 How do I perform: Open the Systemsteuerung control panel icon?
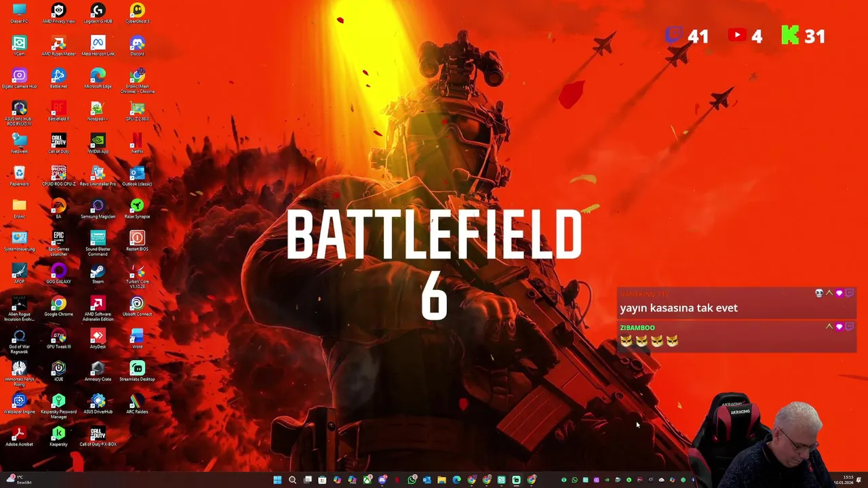click(x=19, y=241)
